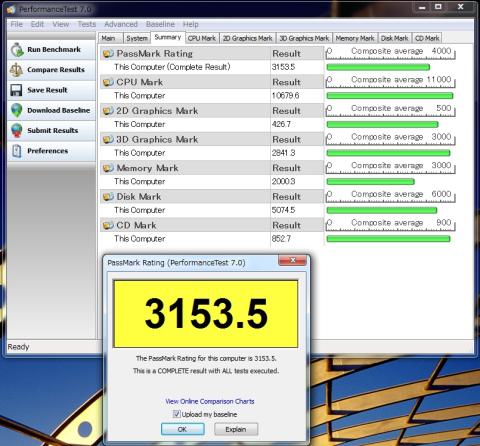
Task: Switch to the Memory Mark tab
Action: pyautogui.click(x=355, y=38)
